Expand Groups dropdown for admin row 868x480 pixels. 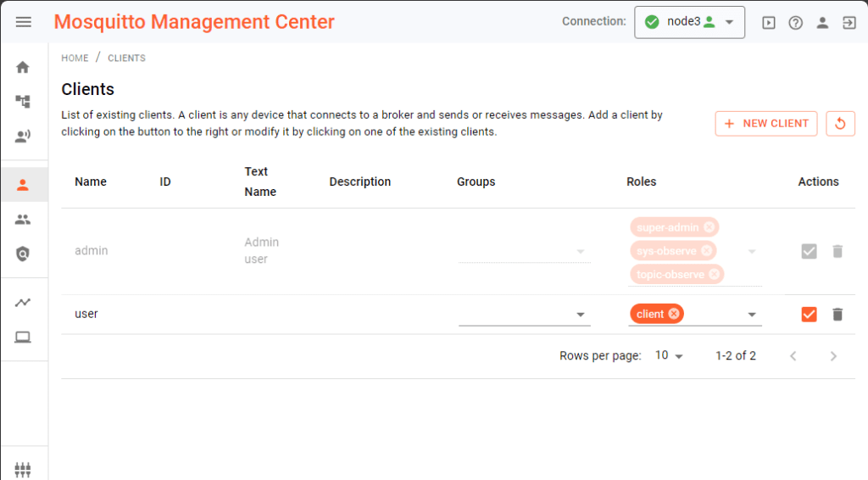pos(580,251)
